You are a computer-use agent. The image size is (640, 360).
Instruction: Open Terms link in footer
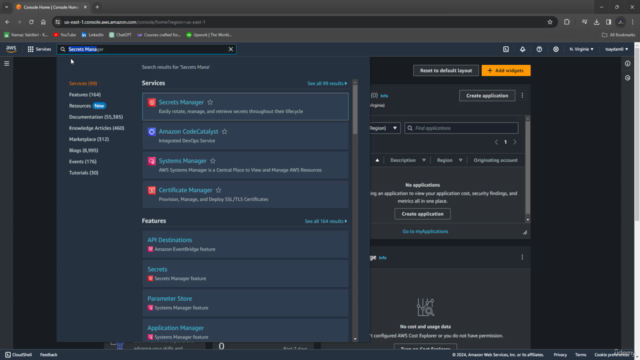[x=580, y=355]
